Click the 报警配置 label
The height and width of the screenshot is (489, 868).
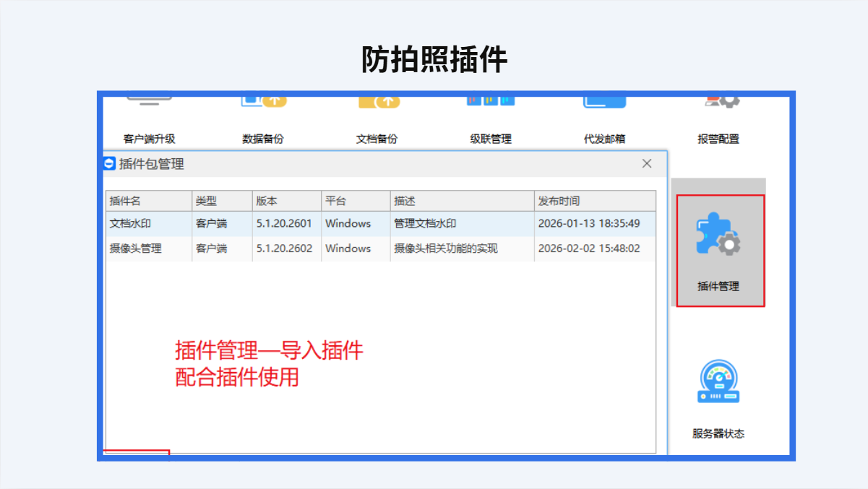tap(718, 139)
